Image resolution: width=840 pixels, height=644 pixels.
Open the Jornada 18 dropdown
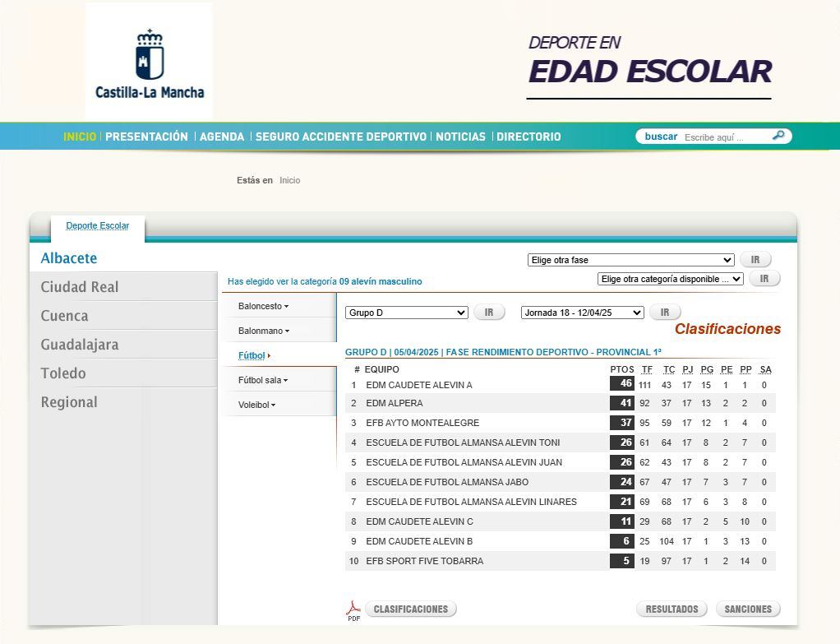click(582, 313)
